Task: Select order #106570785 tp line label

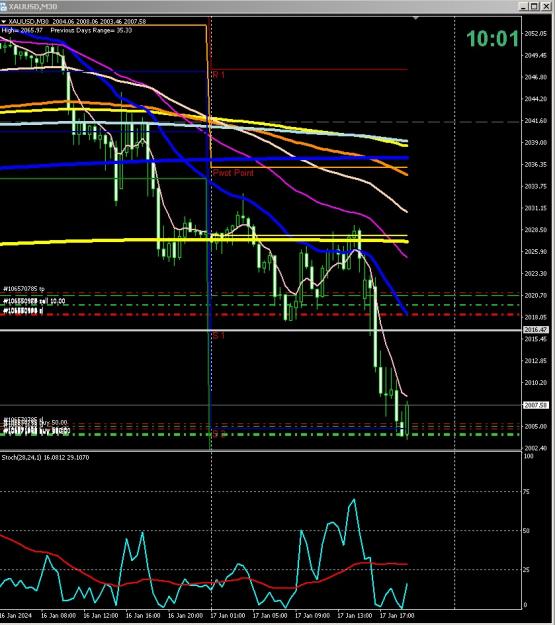Action: click(x=24, y=289)
